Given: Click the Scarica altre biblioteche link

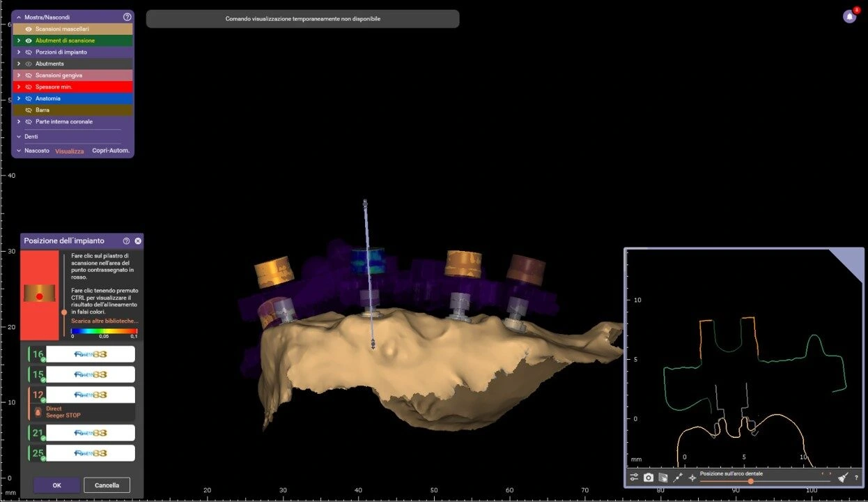Looking at the screenshot, I should 104,321.
